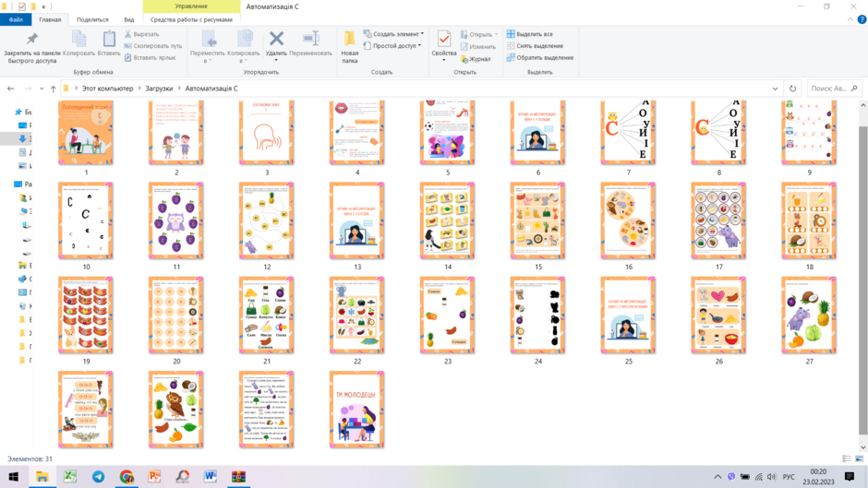Click the Downloads (Загрузки) breadcrumb
This screenshot has width=868, height=488.
pos(159,89)
